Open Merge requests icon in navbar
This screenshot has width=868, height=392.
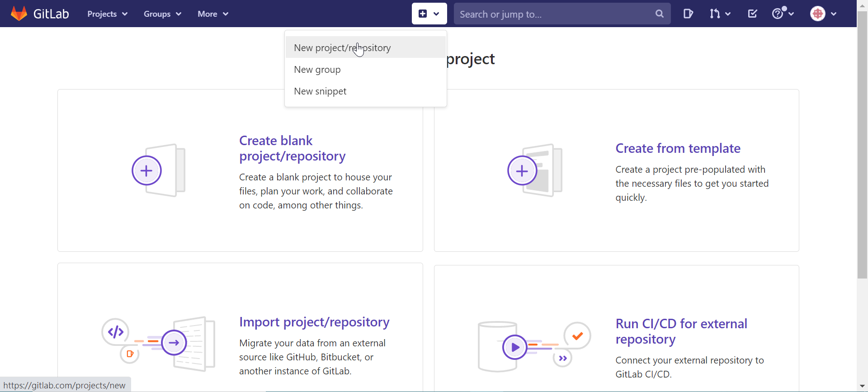[720, 14]
